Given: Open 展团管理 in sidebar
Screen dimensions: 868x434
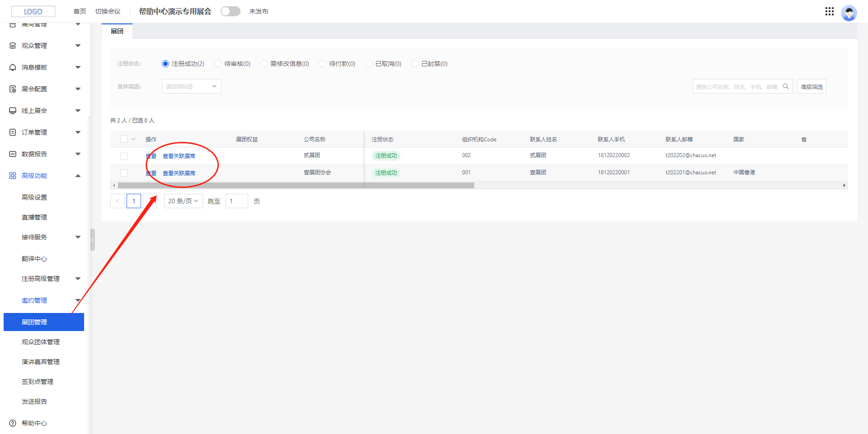Looking at the screenshot, I should tap(44, 322).
